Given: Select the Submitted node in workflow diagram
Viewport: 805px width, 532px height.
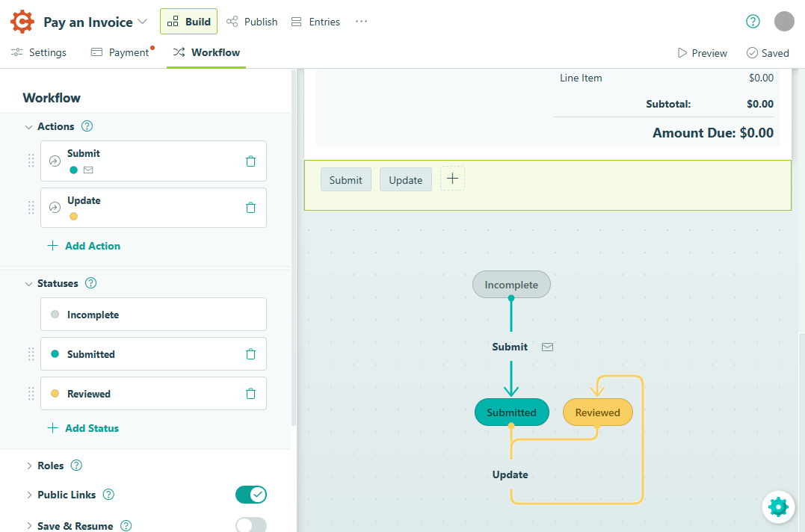Looking at the screenshot, I should coord(511,412).
